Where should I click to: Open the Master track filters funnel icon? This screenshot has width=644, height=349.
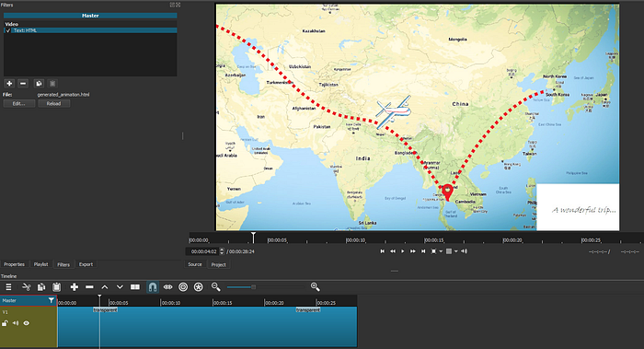[x=51, y=300]
